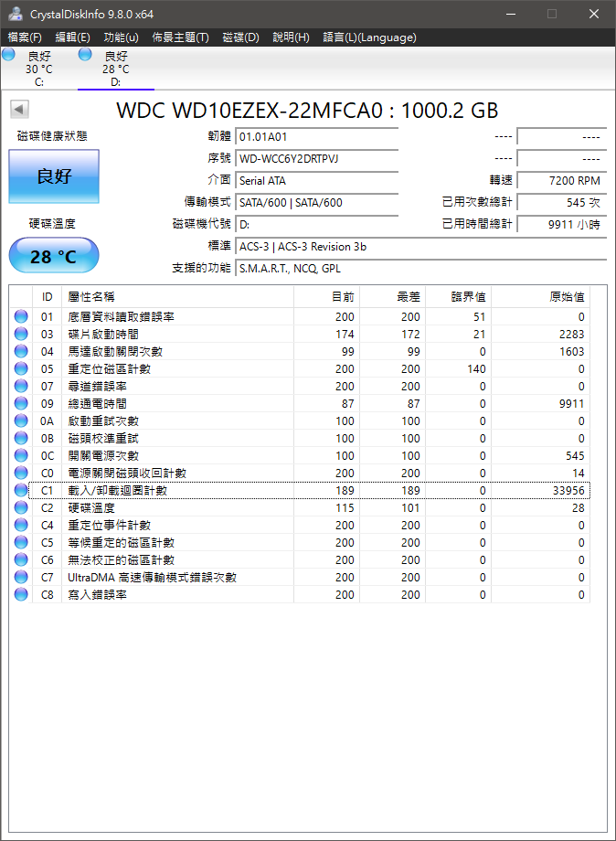Click the blue health circle for drive D:

[x=85, y=54]
